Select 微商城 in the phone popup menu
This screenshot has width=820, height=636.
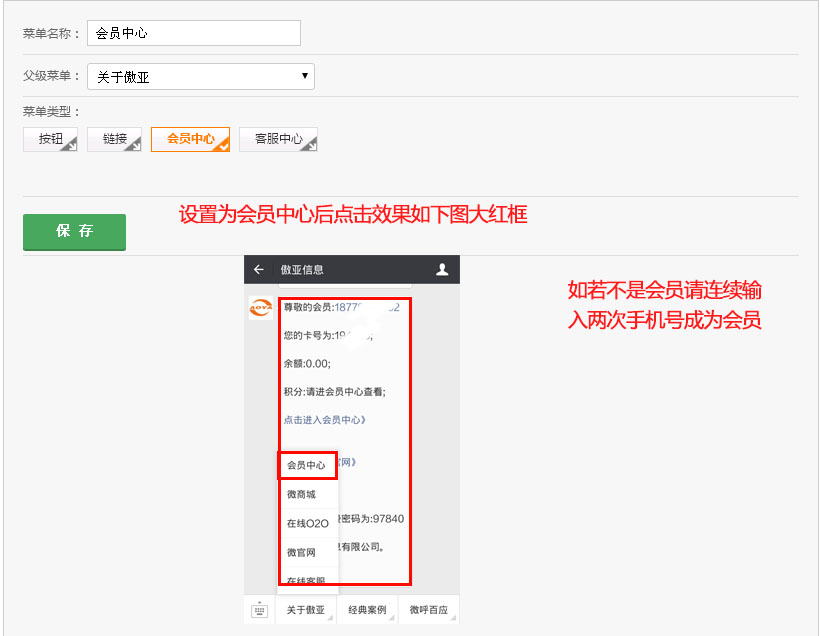[x=301, y=494]
